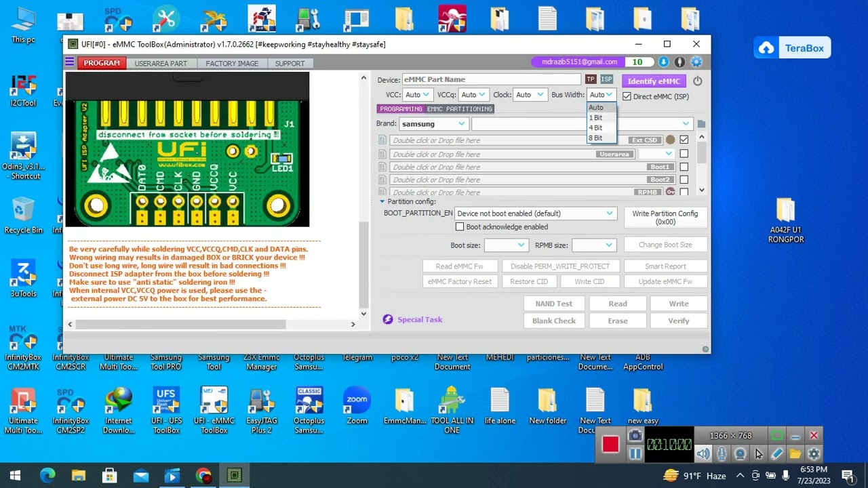Image resolution: width=868 pixels, height=488 pixels.
Task: Click the key icon beside RPMB
Action: [x=670, y=192]
